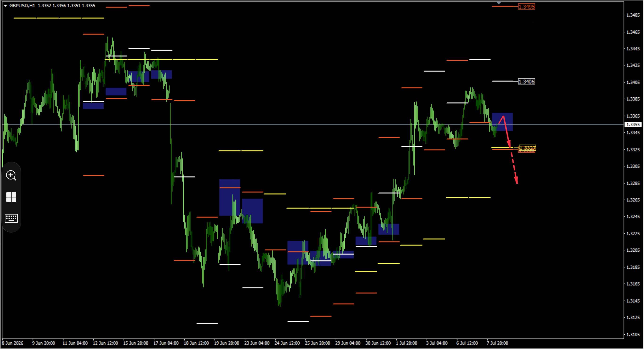
Task: Click the 17 Jun 04:00 time label
Action: click(x=166, y=343)
